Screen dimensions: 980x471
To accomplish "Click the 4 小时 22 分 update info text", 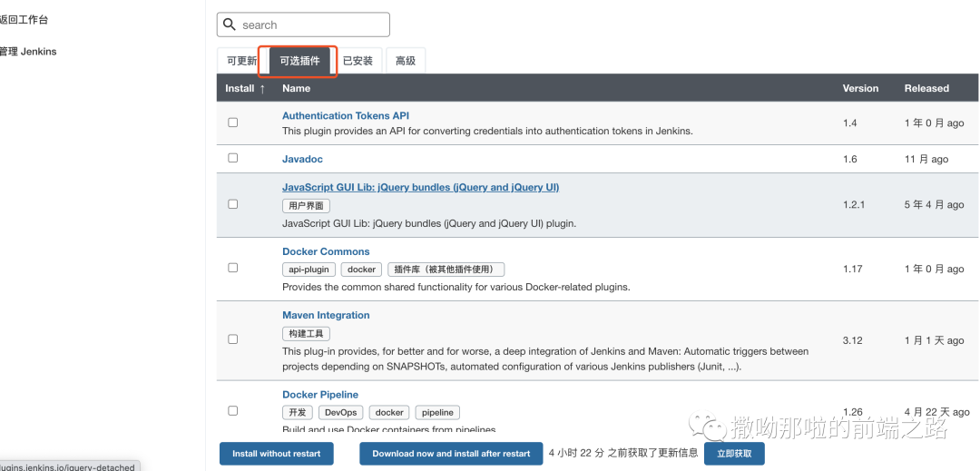I will [x=623, y=454].
